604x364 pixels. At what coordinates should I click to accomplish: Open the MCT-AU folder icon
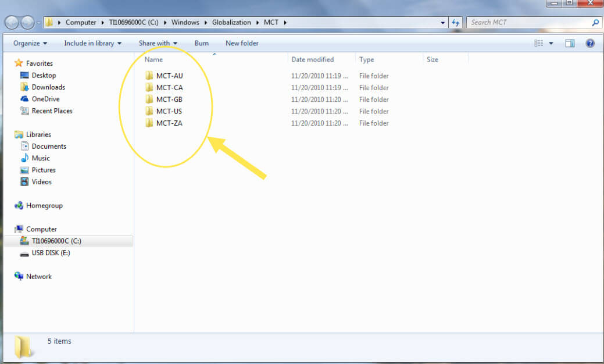tap(149, 76)
